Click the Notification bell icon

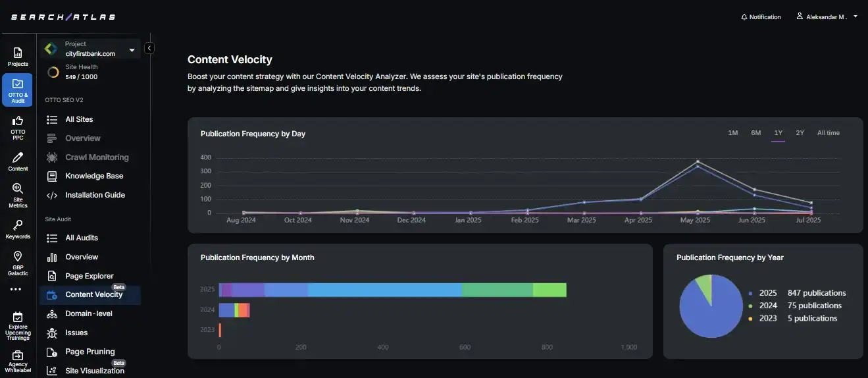tap(744, 17)
